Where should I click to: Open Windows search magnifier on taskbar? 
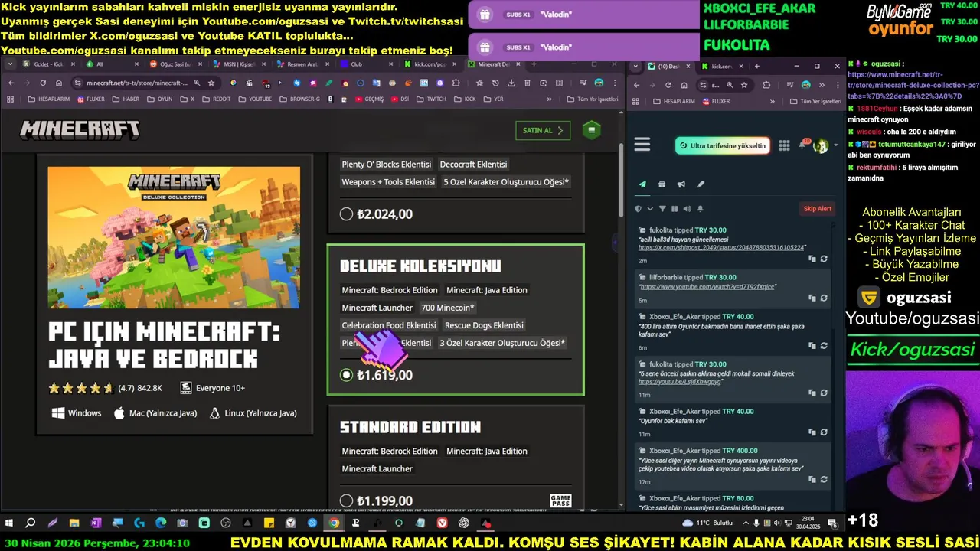pyautogui.click(x=31, y=523)
